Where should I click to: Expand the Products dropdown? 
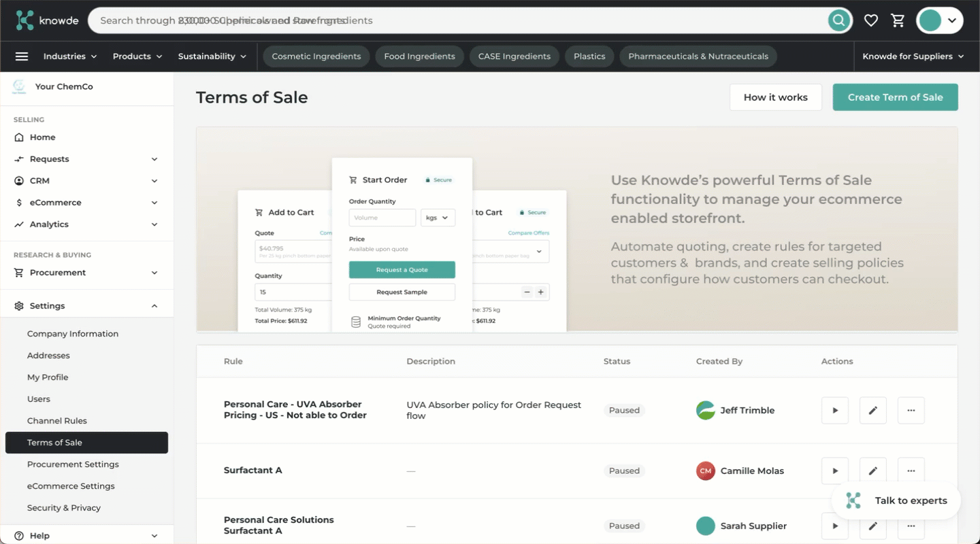click(137, 56)
